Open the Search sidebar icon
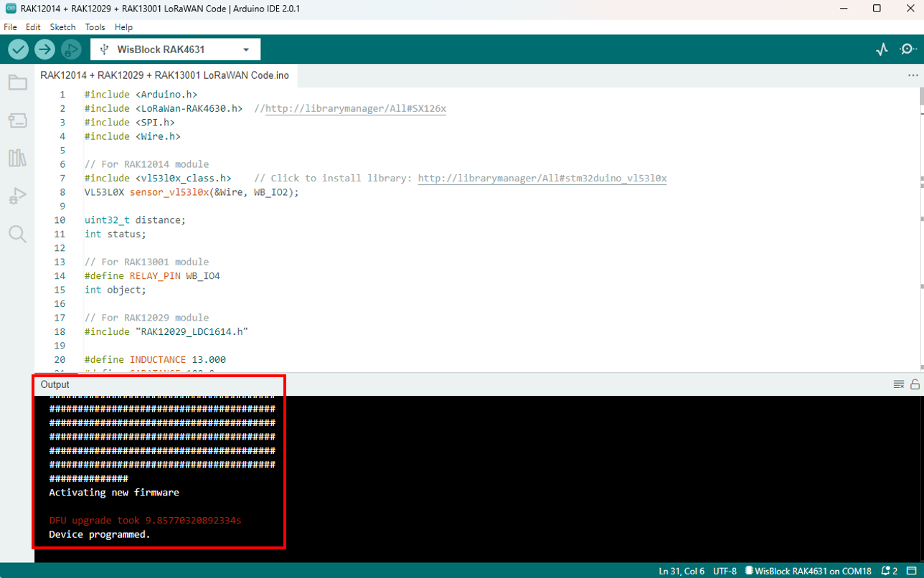This screenshot has width=924, height=578. (x=17, y=234)
